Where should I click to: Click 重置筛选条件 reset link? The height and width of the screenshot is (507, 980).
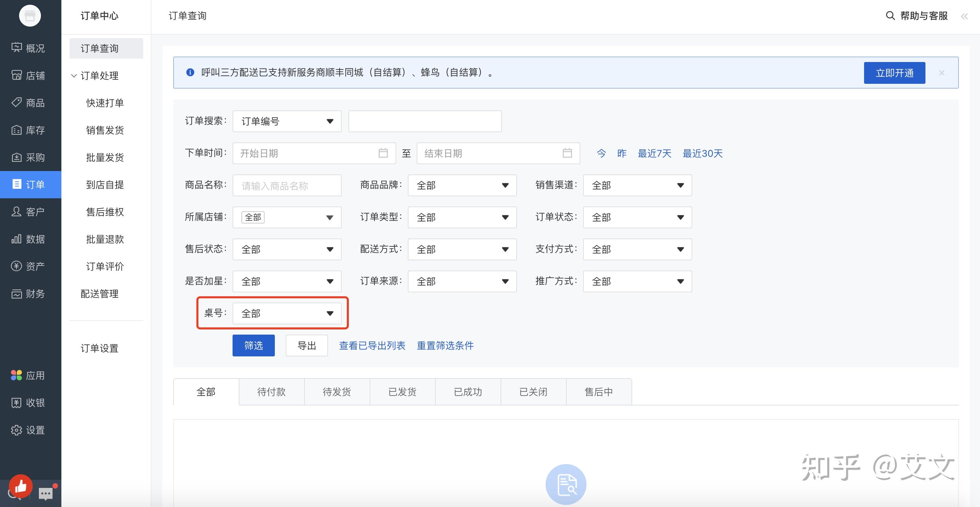pyautogui.click(x=445, y=345)
